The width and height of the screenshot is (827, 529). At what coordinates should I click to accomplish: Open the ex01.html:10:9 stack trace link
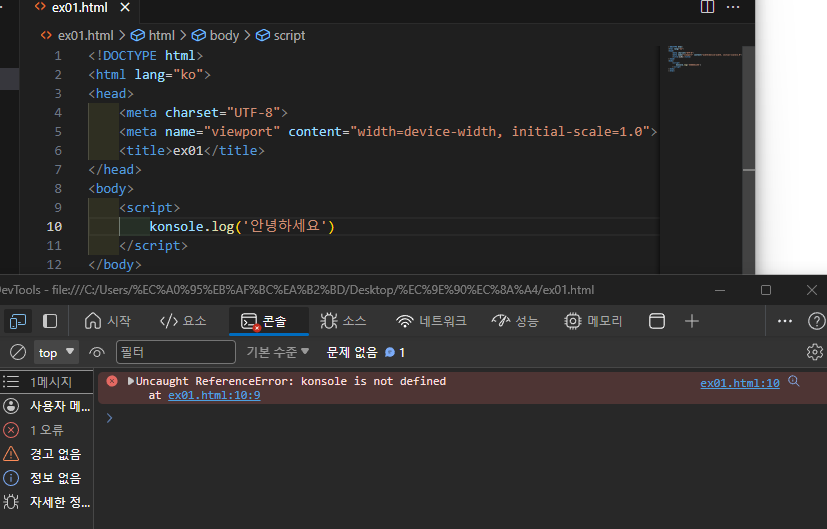click(x=214, y=395)
